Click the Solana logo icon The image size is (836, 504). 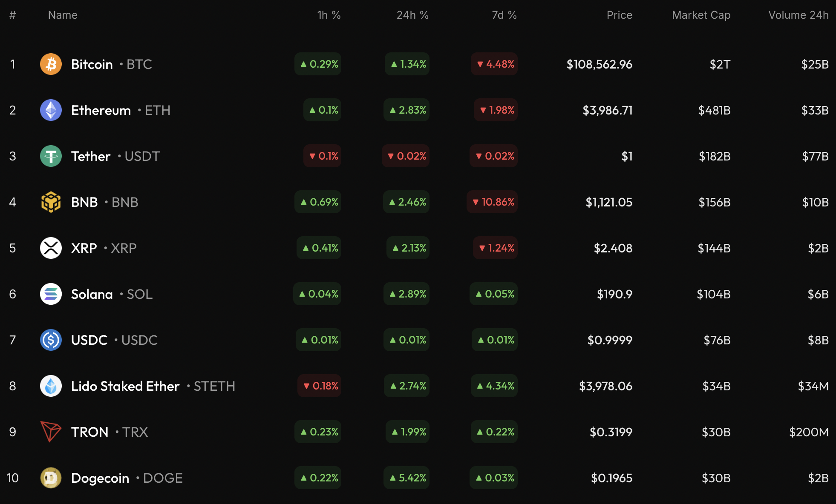click(x=51, y=294)
